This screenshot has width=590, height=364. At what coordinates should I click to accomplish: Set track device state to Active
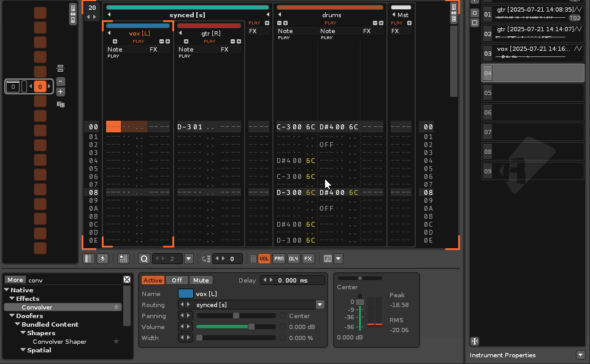click(x=152, y=280)
